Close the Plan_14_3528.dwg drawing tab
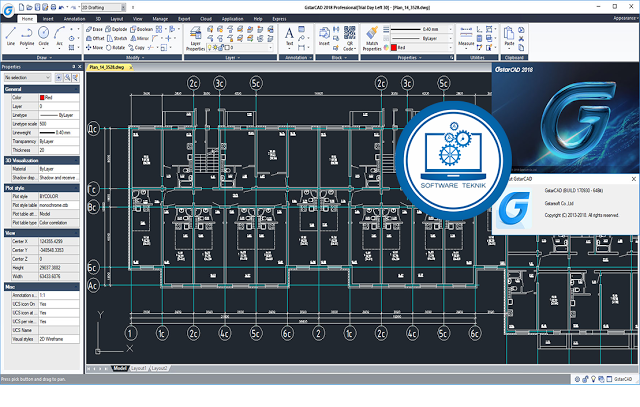 click(x=131, y=67)
